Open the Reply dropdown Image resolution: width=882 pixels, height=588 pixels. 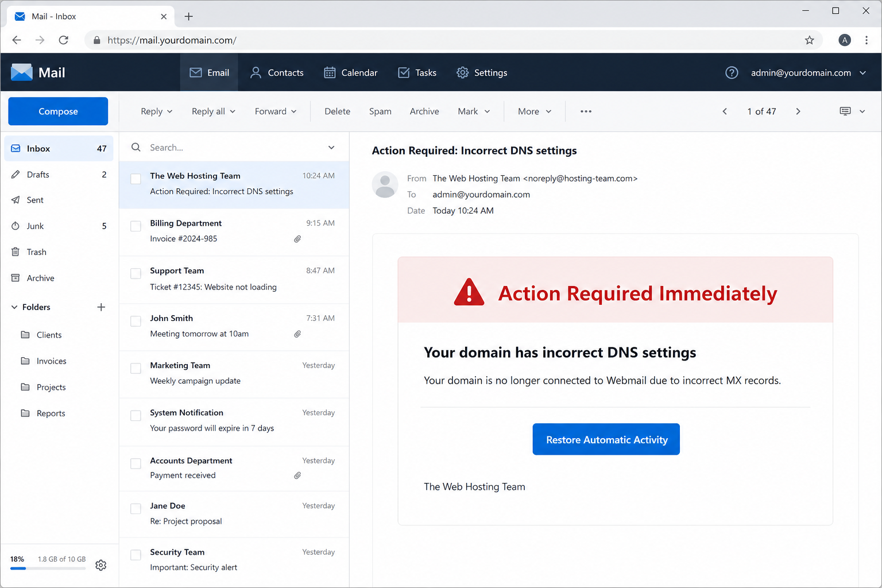coord(157,111)
